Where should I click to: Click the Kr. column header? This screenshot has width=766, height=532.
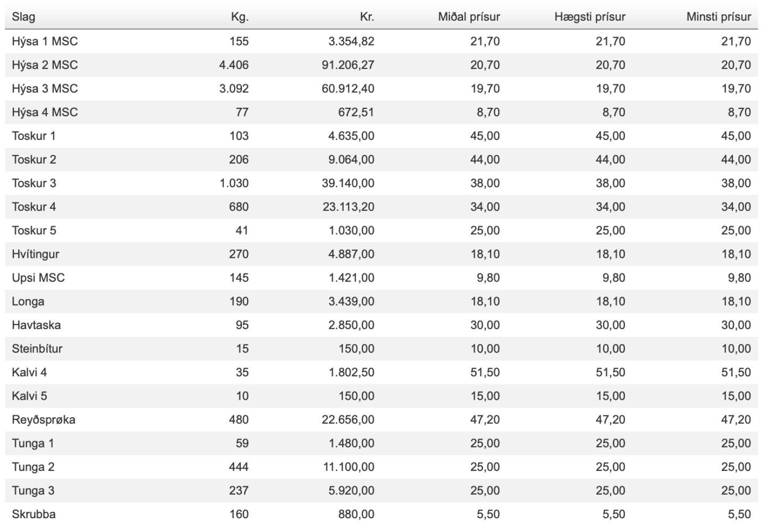pos(367,17)
